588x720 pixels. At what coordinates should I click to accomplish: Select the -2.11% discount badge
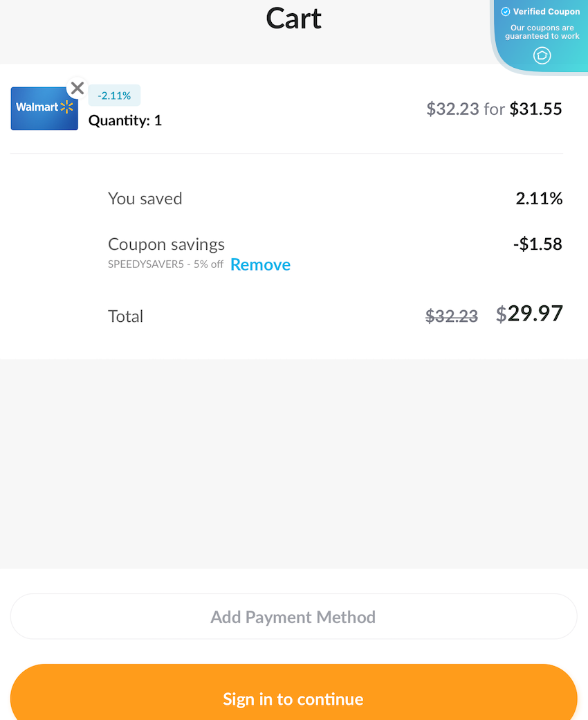114,95
